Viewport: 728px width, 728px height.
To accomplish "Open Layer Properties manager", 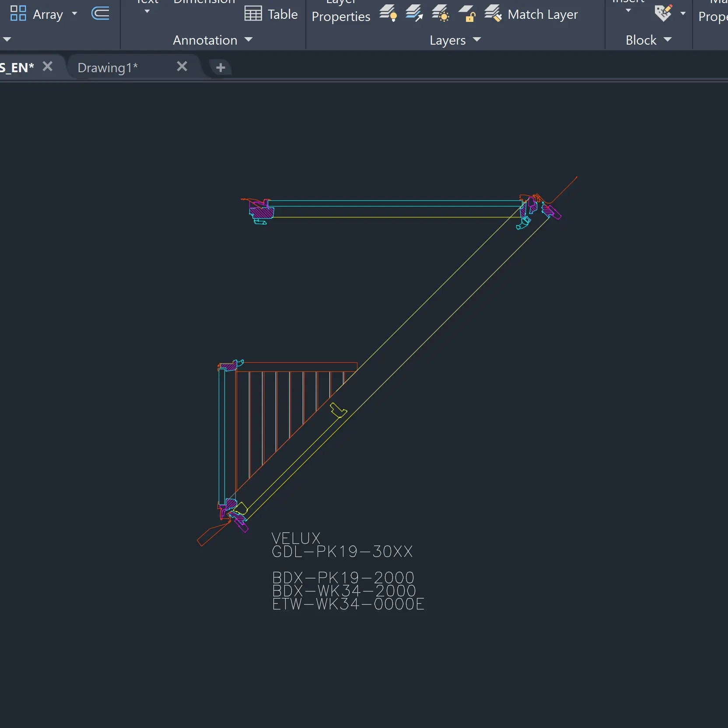I will (341, 12).
